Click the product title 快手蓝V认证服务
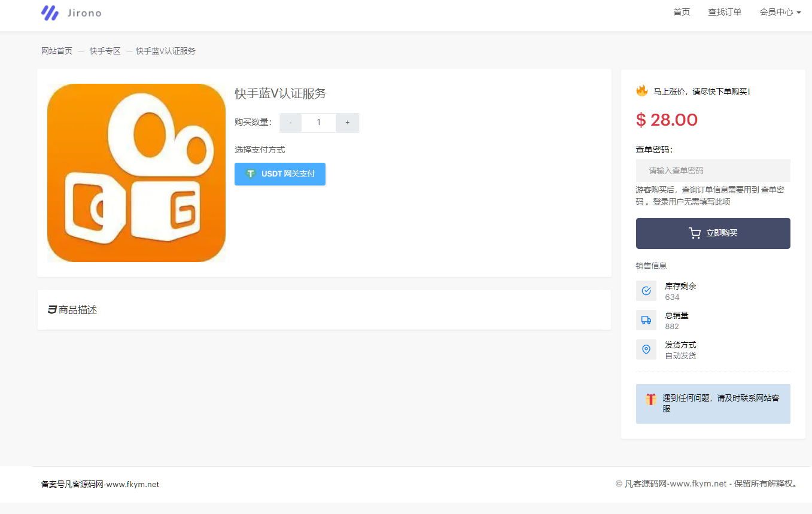 pyautogui.click(x=281, y=93)
